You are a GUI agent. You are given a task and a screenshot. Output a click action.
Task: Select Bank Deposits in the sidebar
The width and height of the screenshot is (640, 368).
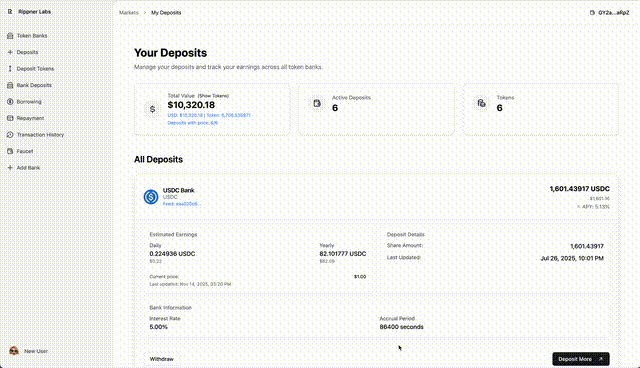pyautogui.click(x=34, y=85)
